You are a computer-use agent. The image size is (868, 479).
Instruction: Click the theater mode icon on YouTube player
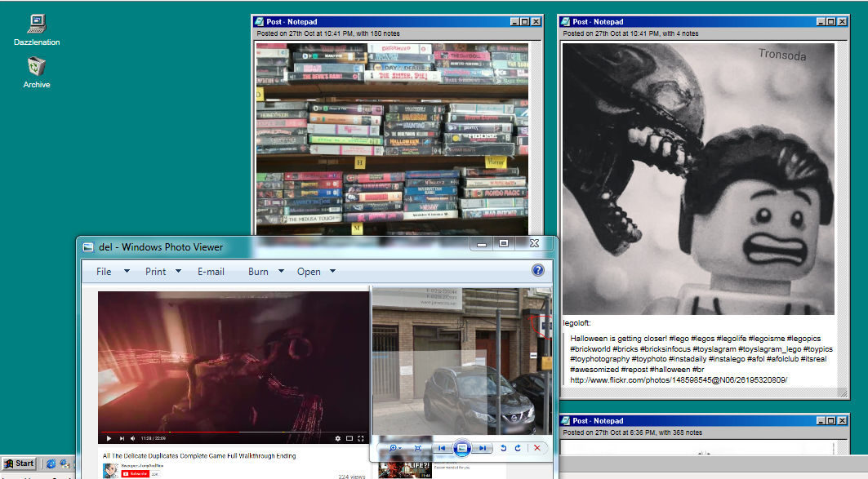(349, 439)
